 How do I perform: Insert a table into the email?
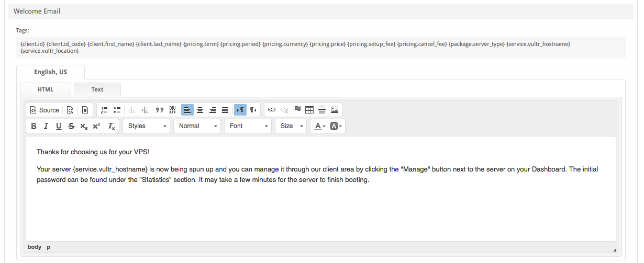[x=309, y=110]
